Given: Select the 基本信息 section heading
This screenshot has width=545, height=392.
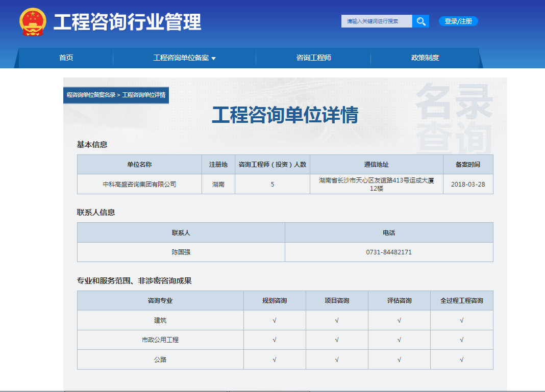Looking at the screenshot, I should tap(92, 144).
